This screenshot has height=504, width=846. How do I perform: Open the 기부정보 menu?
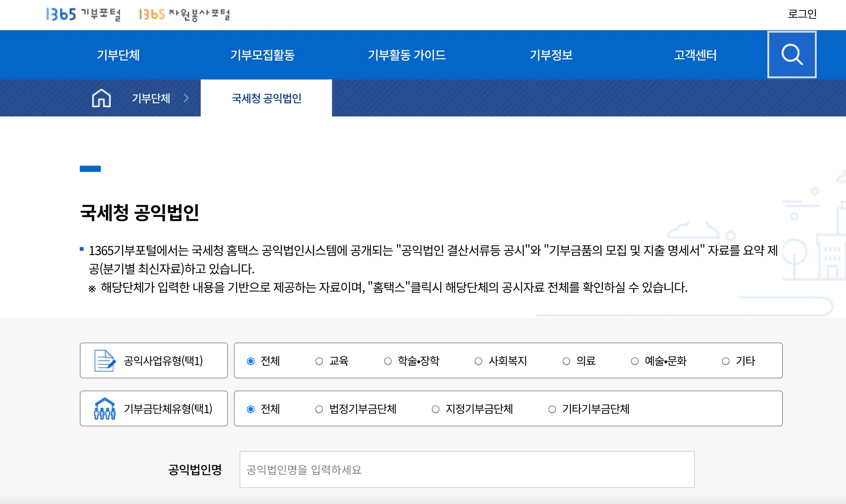tap(551, 55)
